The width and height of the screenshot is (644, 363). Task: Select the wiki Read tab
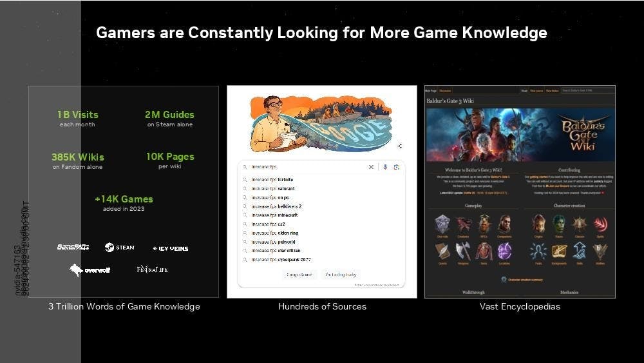tap(524, 91)
